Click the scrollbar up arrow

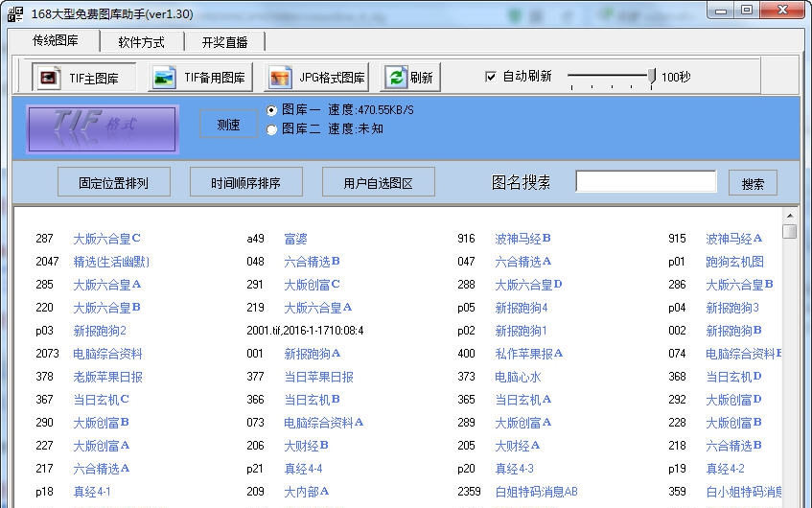pos(789,216)
